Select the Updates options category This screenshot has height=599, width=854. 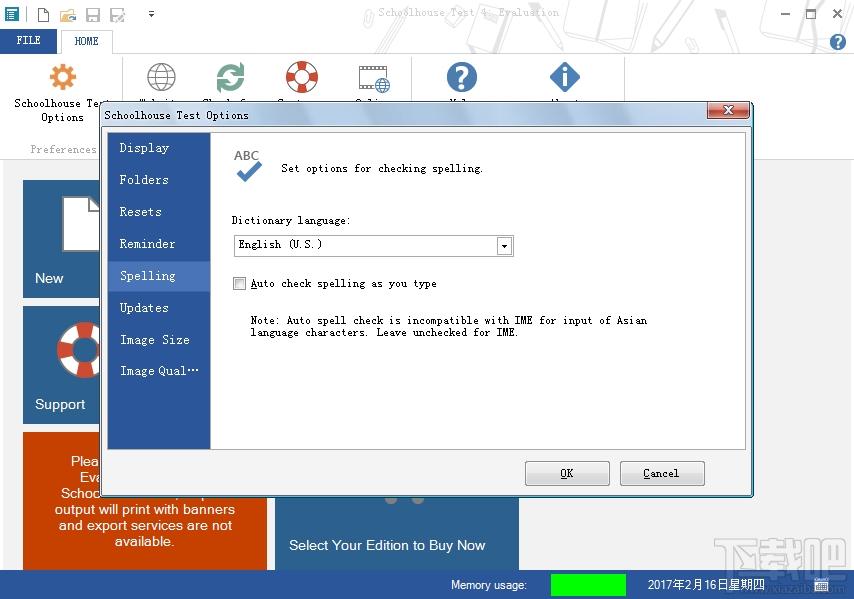point(158,308)
